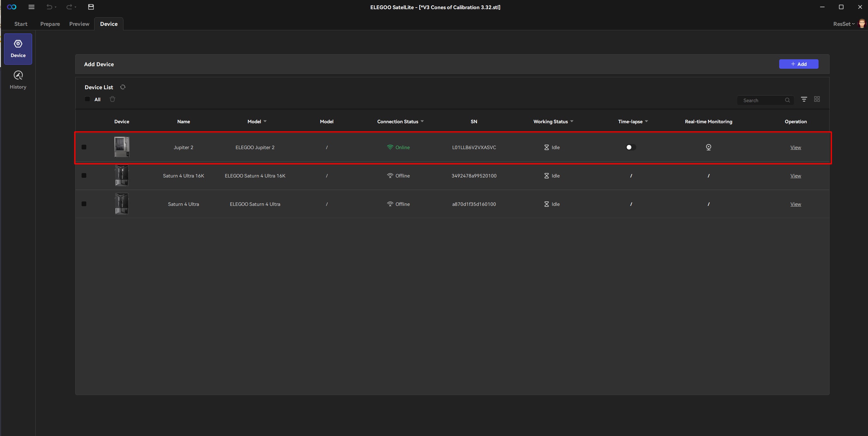Screen dimensions: 868x436
Task: Click Saturn 4 Ultra 16K Wi-Fi icon
Action: click(390, 176)
